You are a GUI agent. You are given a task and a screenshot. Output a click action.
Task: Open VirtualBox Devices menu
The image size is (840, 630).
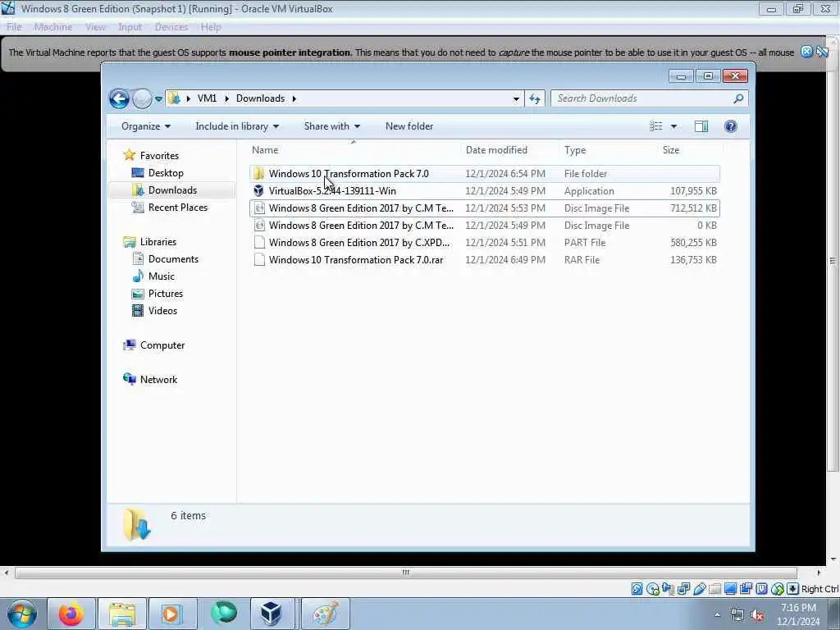coord(171,27)
